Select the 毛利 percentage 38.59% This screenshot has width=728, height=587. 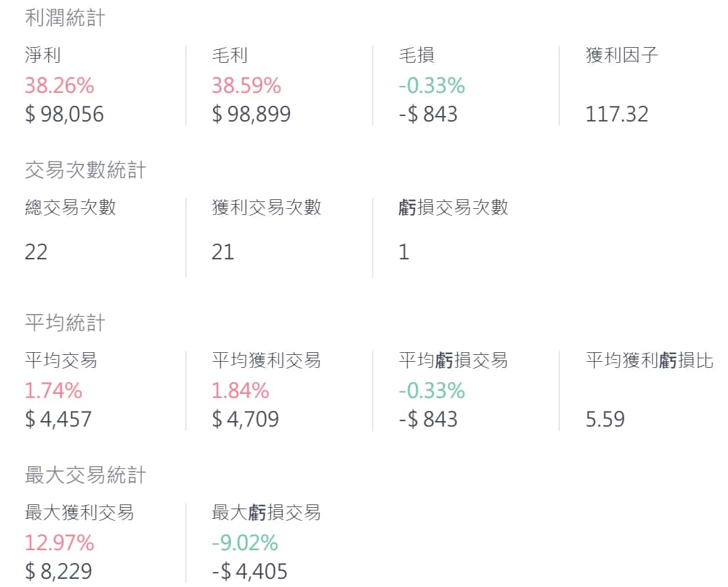point(246,85)
